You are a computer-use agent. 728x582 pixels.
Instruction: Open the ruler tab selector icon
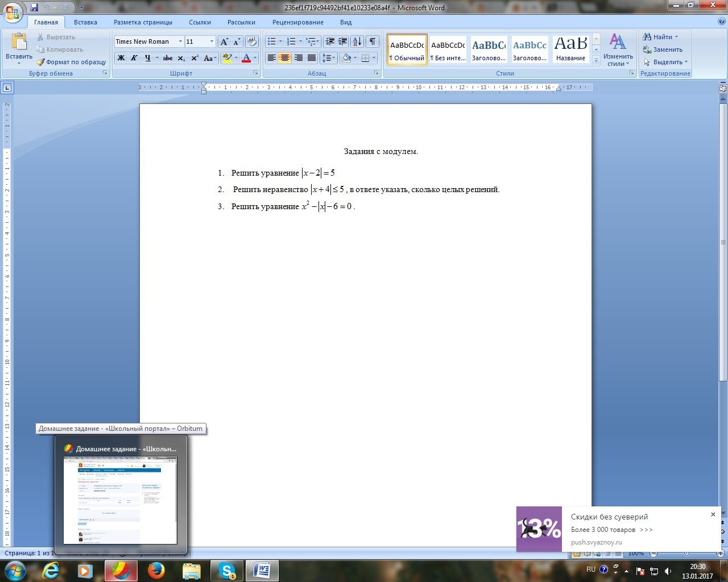[x=7, y=88]
